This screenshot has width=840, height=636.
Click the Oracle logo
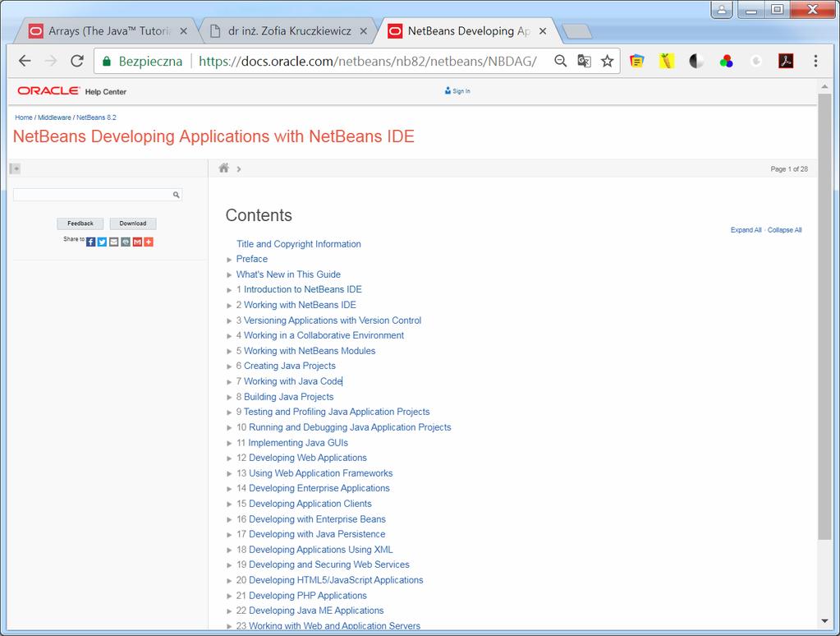point(48,90)
